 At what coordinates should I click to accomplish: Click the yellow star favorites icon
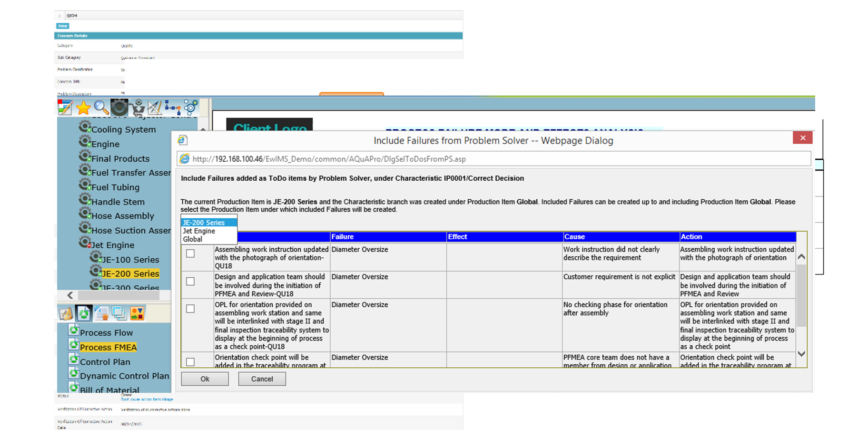coord(83,108)
